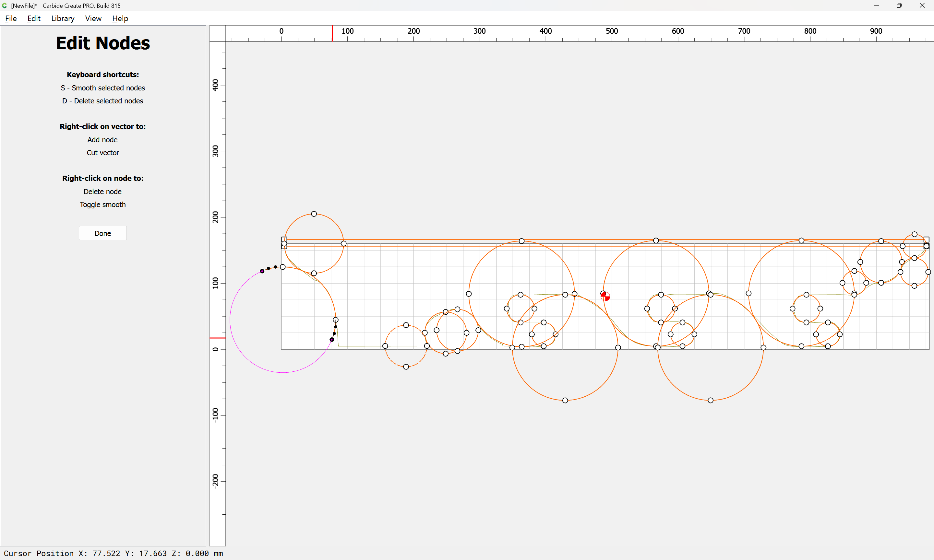Viewport: 934px width, 560px height.
Task: Restore down the application window
Action: pos(899,6)
